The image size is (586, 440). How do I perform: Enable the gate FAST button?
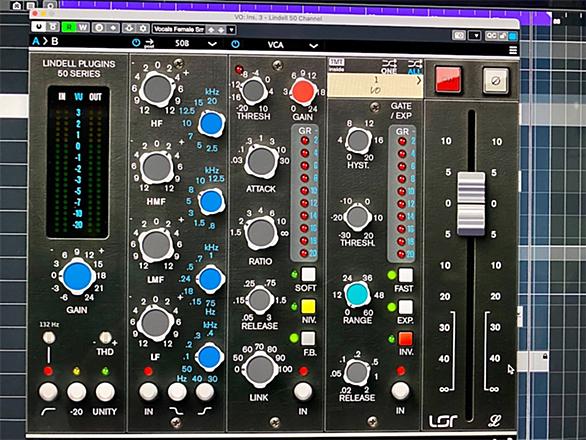coord(405,275)
